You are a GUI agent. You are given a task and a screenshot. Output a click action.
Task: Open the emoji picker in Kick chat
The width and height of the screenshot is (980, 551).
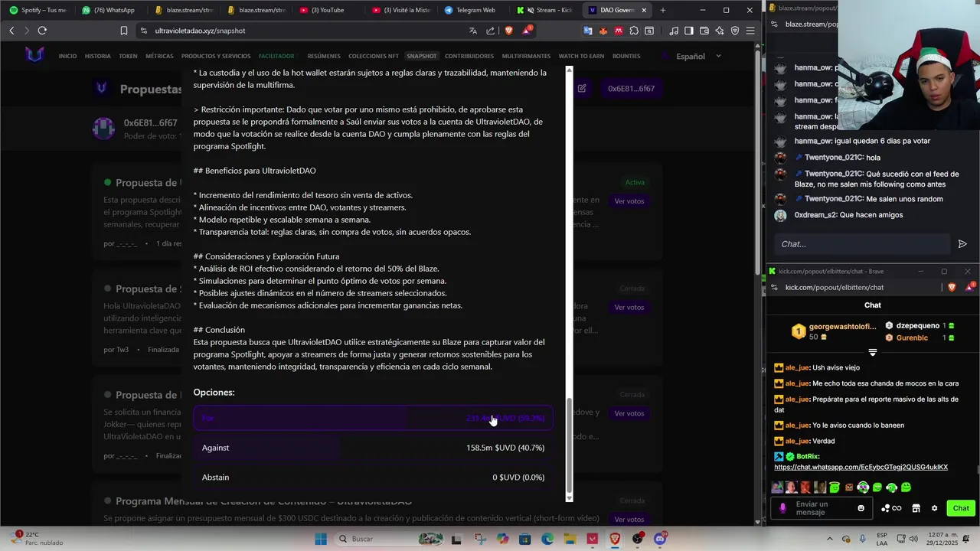pos(861,508)
